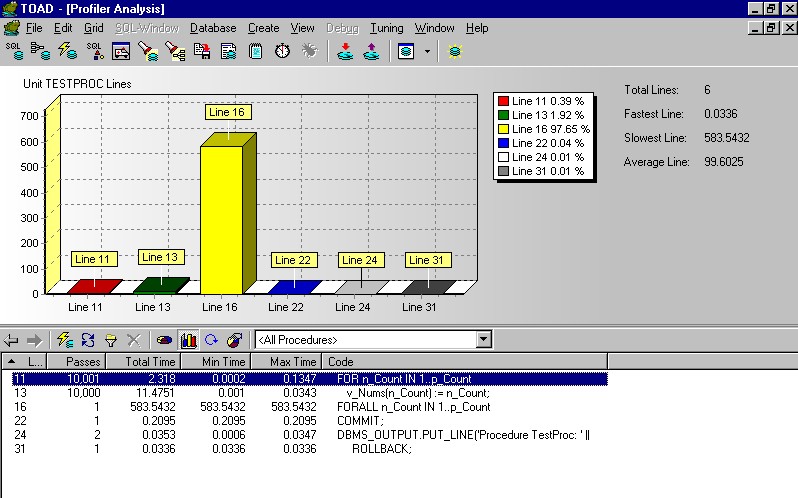Toggle the bar chart view button
The image size is (798, 498).
[188, 340]
